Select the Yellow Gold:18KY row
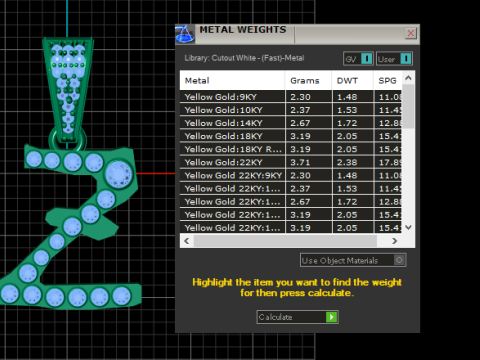480x360 pixels. (291, 136)
